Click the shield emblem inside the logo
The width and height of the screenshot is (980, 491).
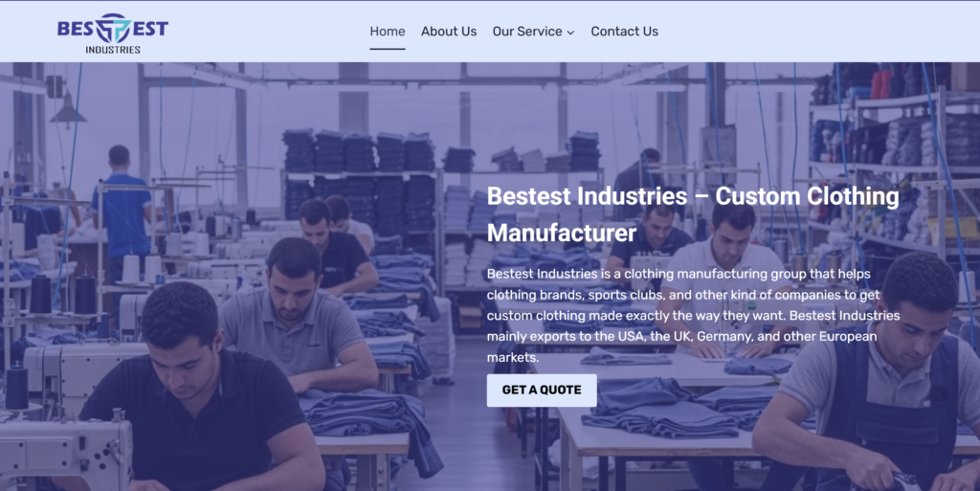pos(113,28)
